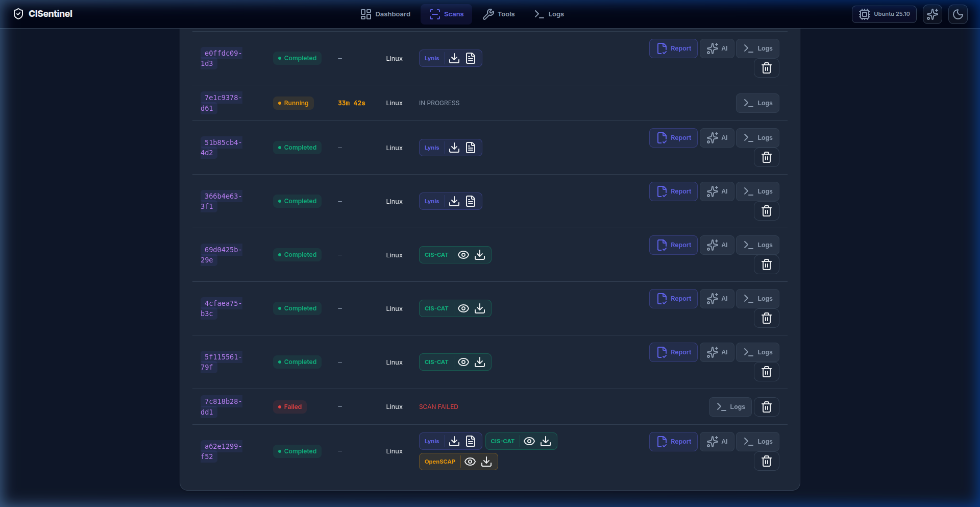Delete scan 4cfaea75-b3c with the trash icon
This screenshot has height=507, width=980.
click(x=767, y=318)
